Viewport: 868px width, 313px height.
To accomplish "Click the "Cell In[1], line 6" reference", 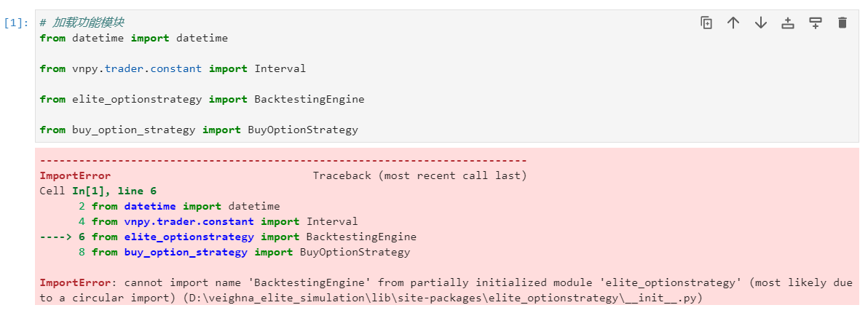I will pos(98,191).
